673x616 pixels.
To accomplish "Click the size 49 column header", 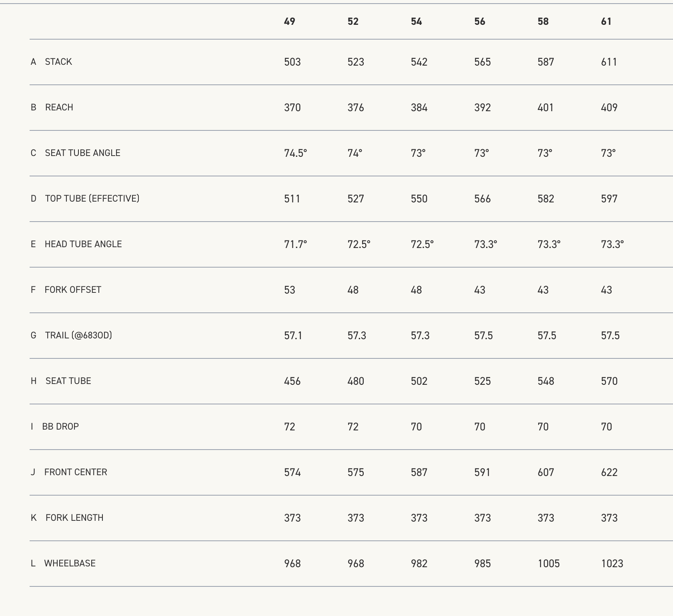I will point(289,22).
